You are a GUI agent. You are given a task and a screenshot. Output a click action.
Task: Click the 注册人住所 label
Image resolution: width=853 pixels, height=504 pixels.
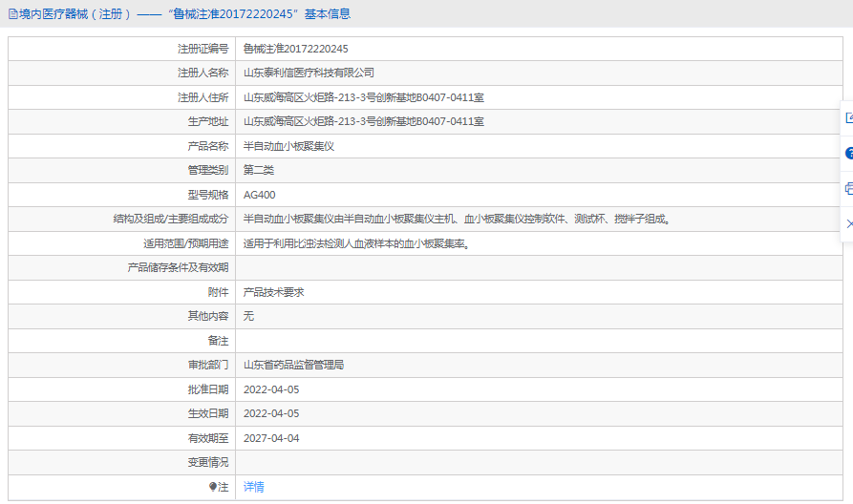[203, 98]
